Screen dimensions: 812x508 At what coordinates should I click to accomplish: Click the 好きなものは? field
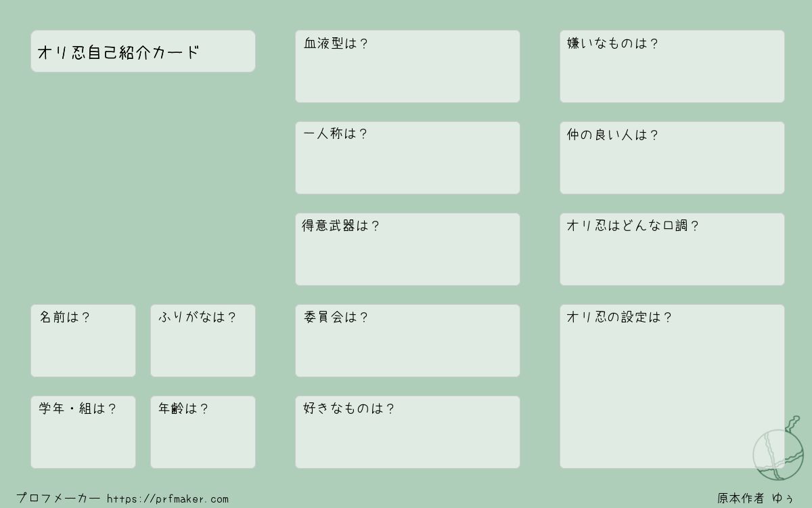click(x=407, y=432)
